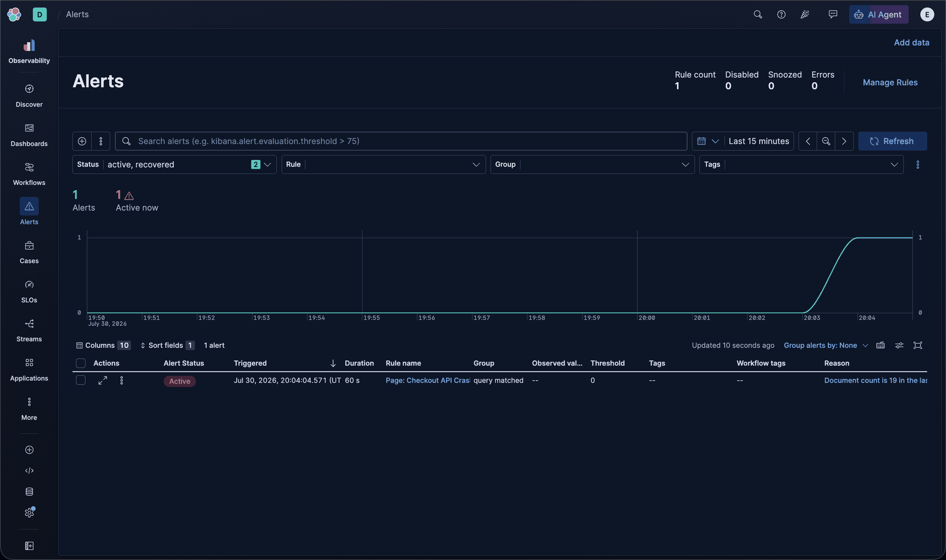Open Streams from the sidebar

coord(29,330)
